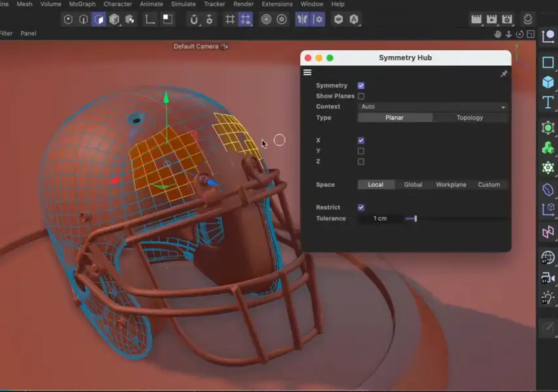Switch symmetry Type to Topology
This screenshot has height=392, width=558.
469,118
